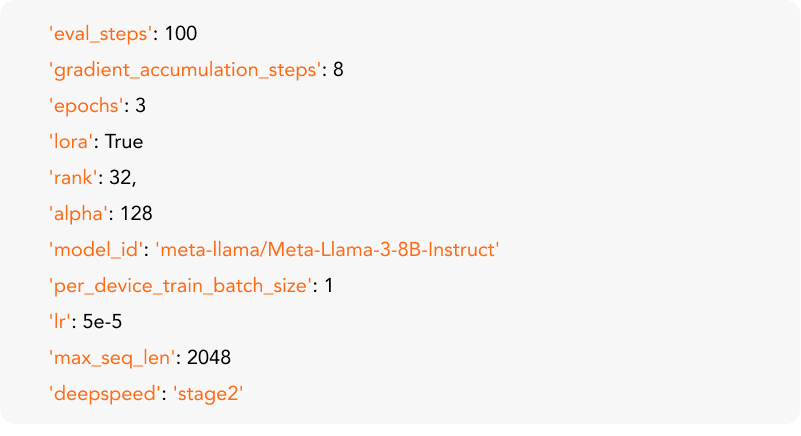Select the epochs value 3
Viewport: 801px width, 436px height.
[141, 106]
